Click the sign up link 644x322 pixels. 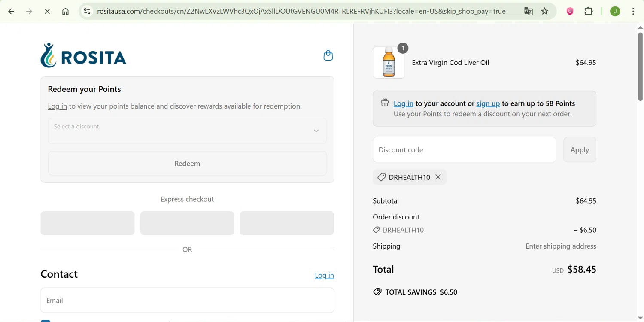[x=488, y=103]
